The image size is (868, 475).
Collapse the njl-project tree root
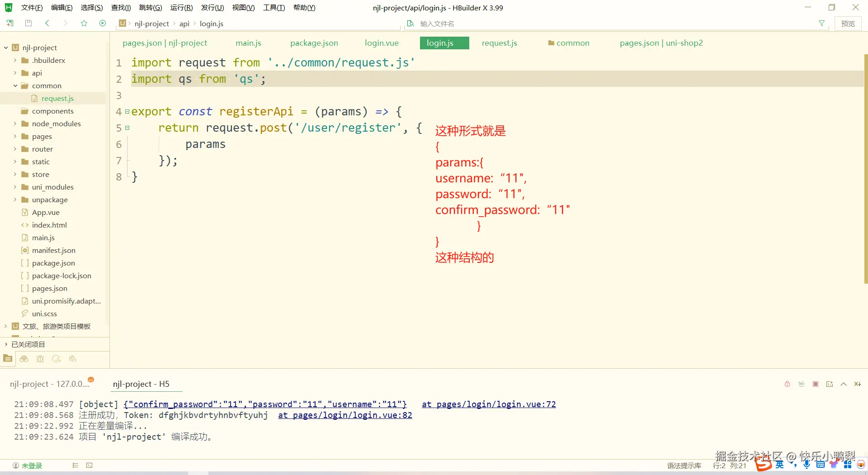pos(6,47)
